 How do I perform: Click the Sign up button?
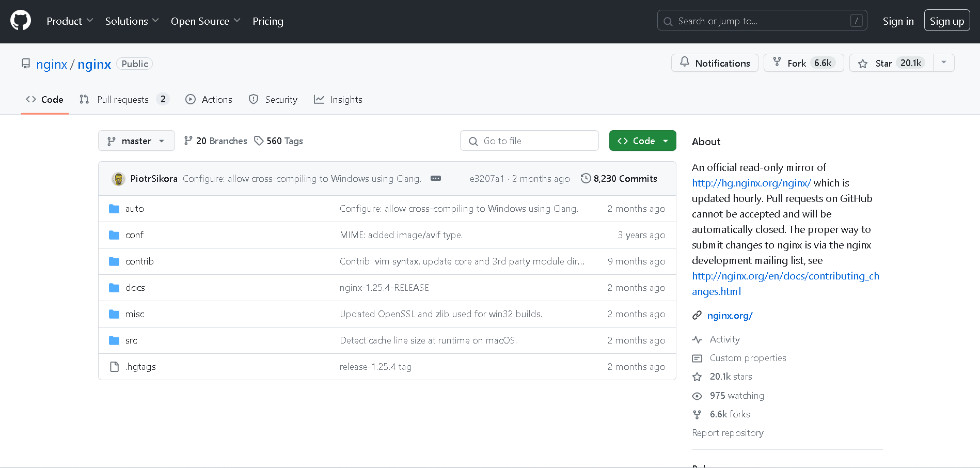click(946, 21)
